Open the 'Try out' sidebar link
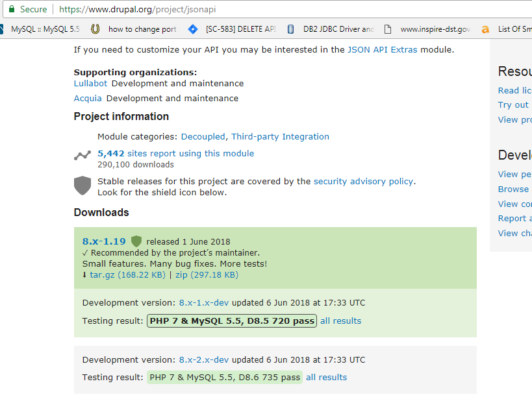Viewport: 532px width, 399px height. pyautogui.click(x=513, y=105)
